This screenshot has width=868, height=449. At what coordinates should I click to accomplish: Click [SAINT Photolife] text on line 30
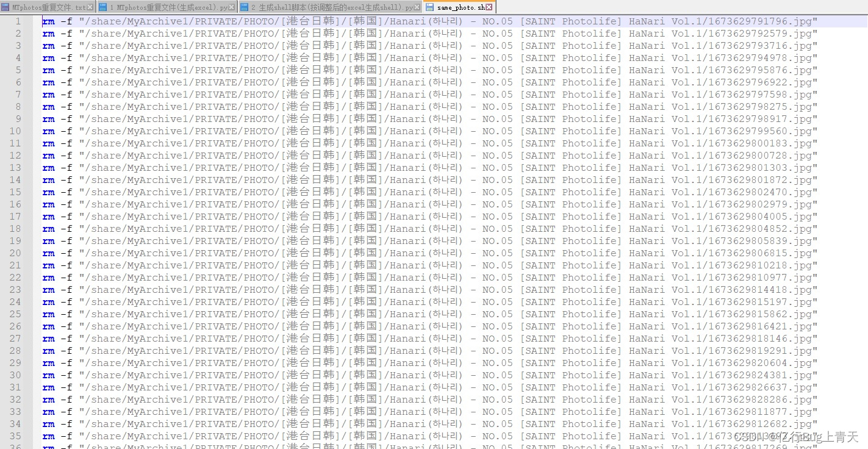click(571, 375)
